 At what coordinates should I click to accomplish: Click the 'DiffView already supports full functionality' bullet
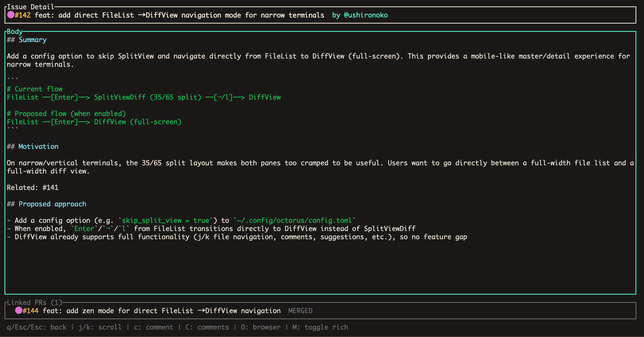(237, 237)
